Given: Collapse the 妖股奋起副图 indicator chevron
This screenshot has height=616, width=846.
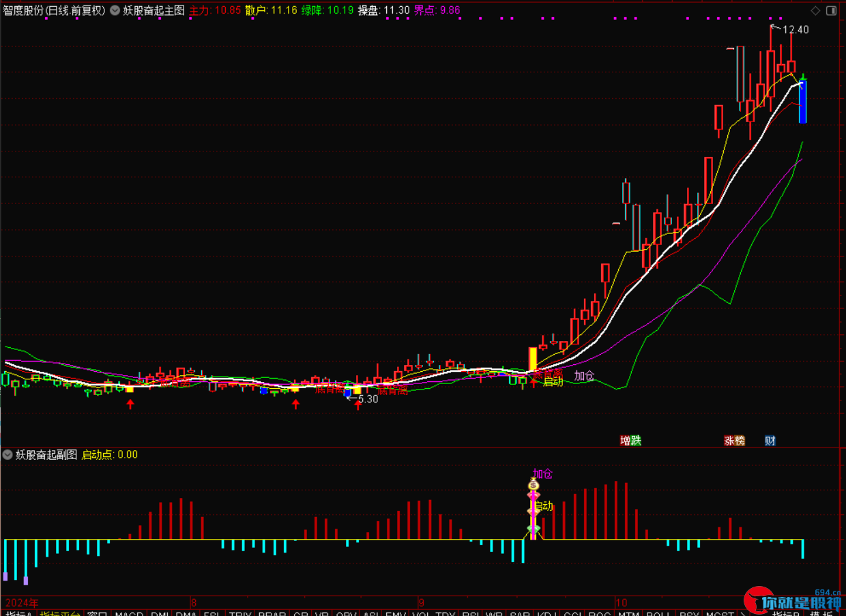Looking at the screenshot, I should click(8, 455).
